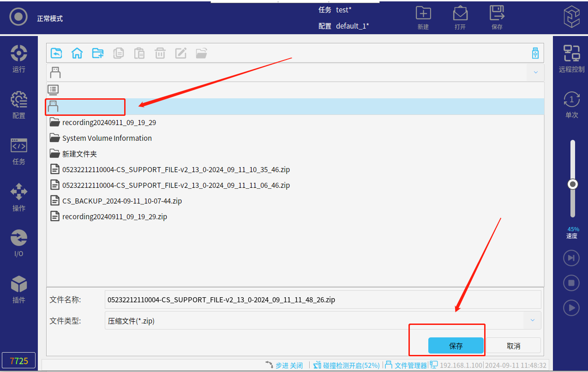
Task: Click the file name (文件名称) input field
Action: (x=322, y=300)
